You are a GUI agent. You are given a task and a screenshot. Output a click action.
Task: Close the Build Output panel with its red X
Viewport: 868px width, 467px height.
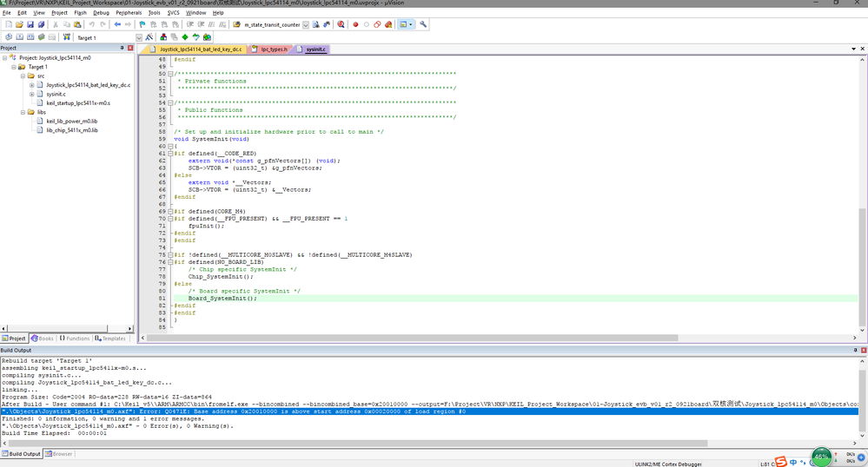point(864,351)
